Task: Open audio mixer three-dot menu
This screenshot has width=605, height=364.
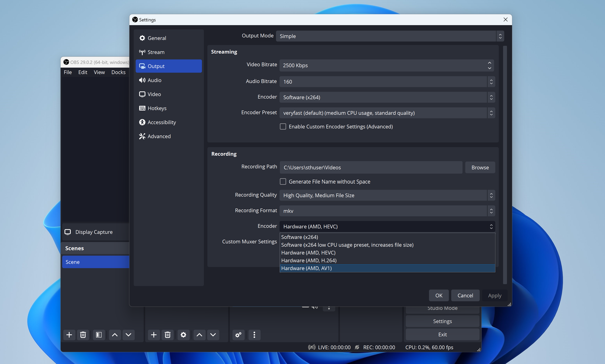Action: [x=254, y=335]
